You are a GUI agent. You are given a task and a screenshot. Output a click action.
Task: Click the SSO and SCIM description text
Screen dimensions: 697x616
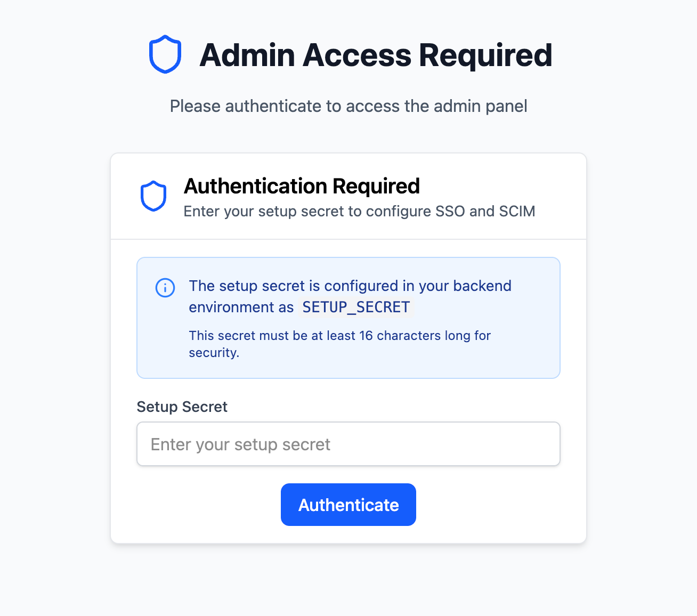pyautogui.click(x=359, y=212)
